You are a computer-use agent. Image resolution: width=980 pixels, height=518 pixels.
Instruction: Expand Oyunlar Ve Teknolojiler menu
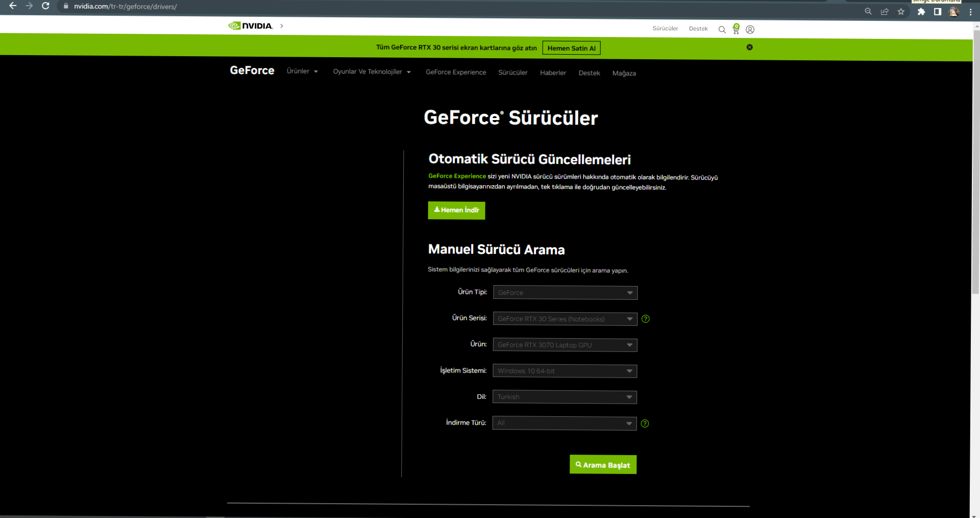372,72
